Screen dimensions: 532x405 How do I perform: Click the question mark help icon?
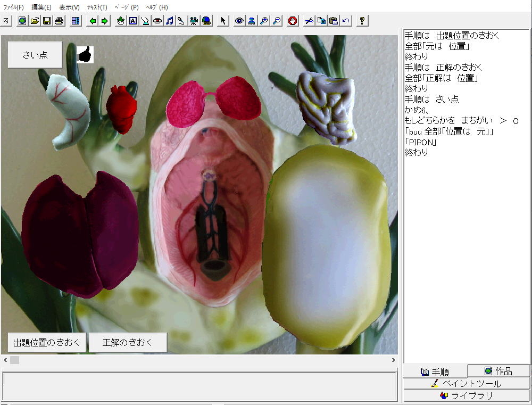362,21
